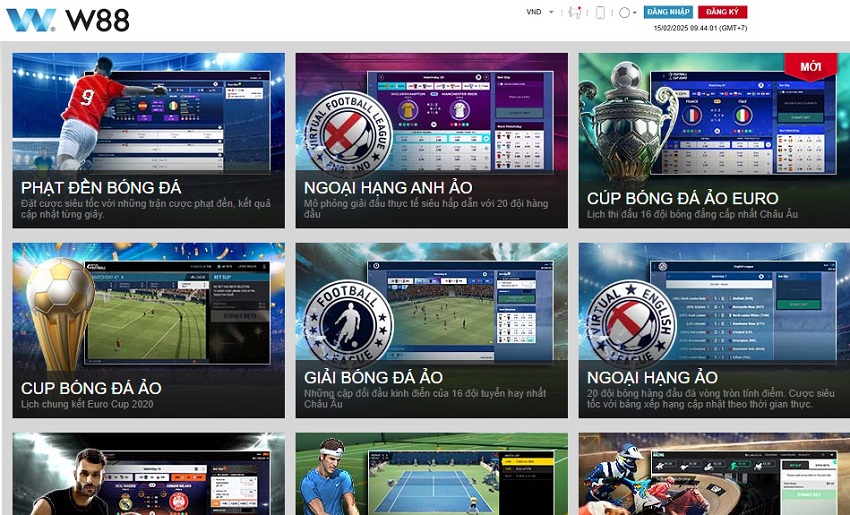Click the date and time text 15/02/2025
The image size is (850, 515).
coord(700,28)
